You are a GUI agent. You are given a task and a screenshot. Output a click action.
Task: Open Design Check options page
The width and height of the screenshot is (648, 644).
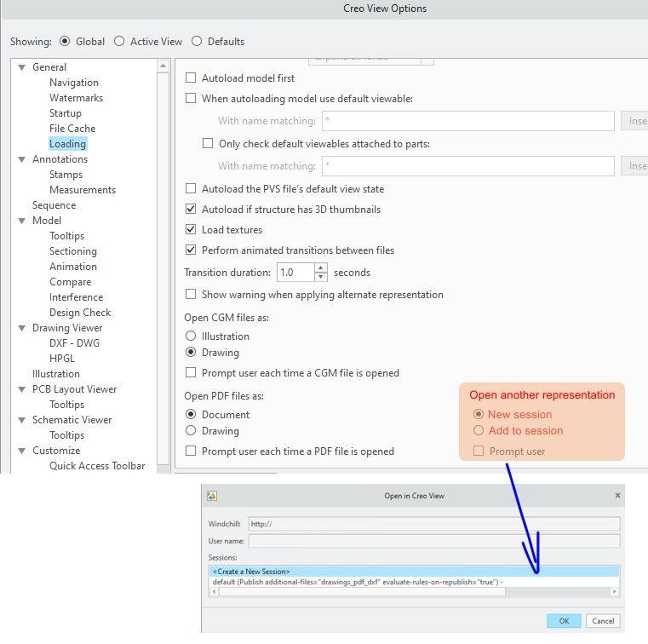coord(80,313)
